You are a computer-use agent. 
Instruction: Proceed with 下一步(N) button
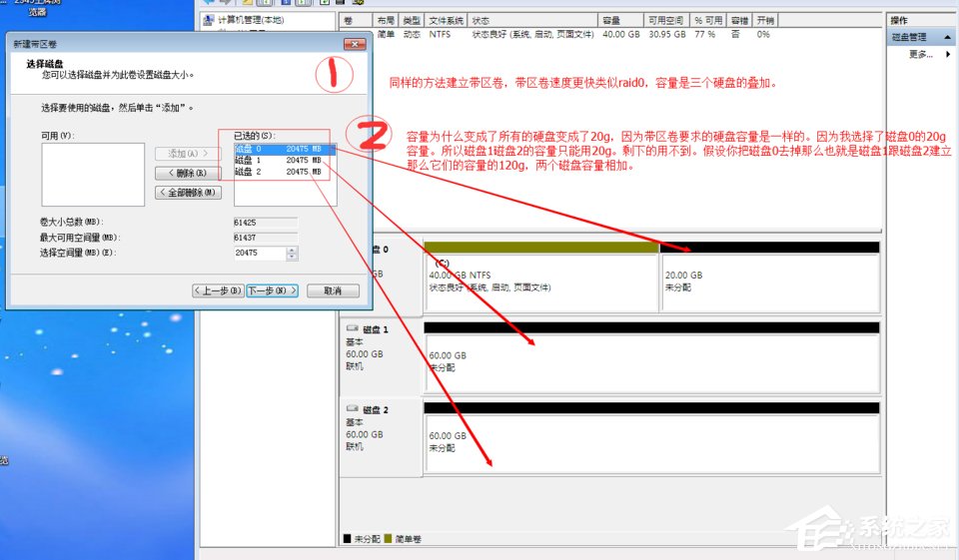point(272,291)
